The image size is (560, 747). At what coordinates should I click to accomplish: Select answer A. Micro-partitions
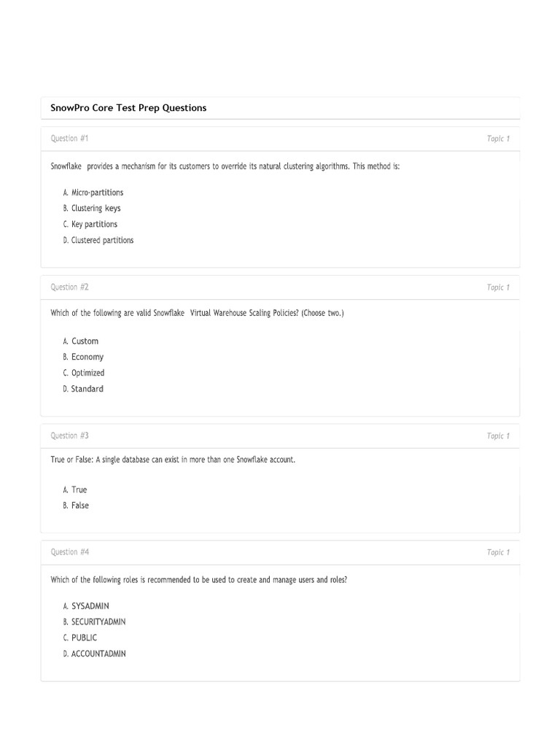pos(93,193)
